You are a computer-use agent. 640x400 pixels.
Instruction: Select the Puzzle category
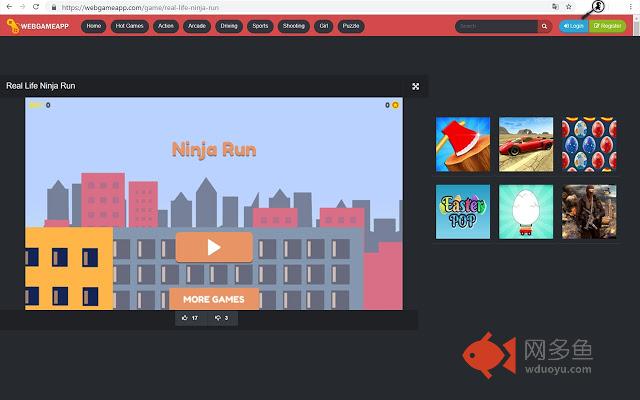pos(351,26)
